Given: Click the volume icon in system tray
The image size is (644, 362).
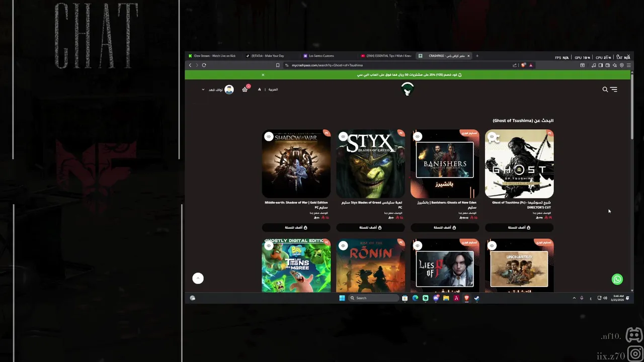Looking at the screenshot, I should click(x=605, y=298).
